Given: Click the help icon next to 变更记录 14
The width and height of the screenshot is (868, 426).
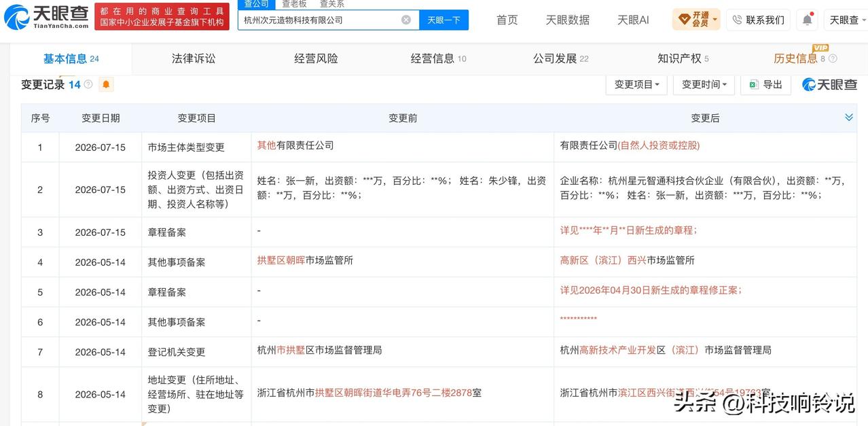Looking at the screenshot, I should click(88, 85).
